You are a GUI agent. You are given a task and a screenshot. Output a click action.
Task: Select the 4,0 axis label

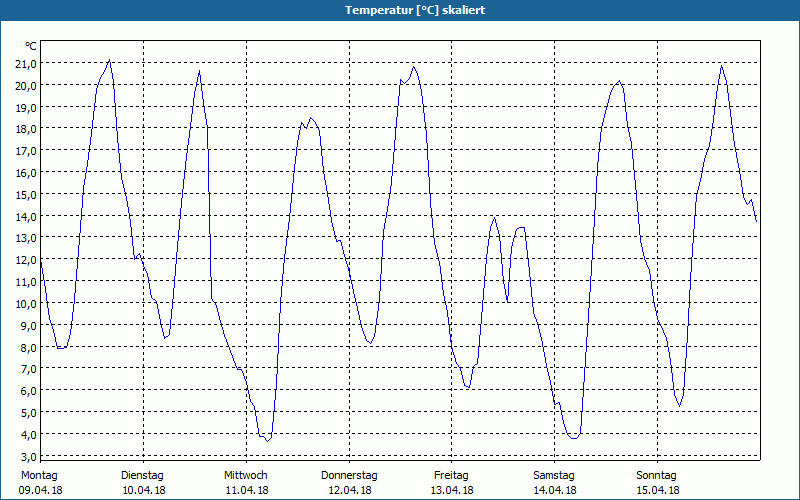[29, 435]
